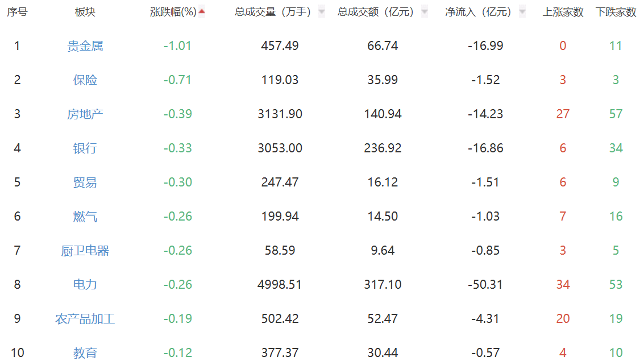Click the 净流入（亿元） header text
Screen dimensions: 644x361
click(478, 12)
